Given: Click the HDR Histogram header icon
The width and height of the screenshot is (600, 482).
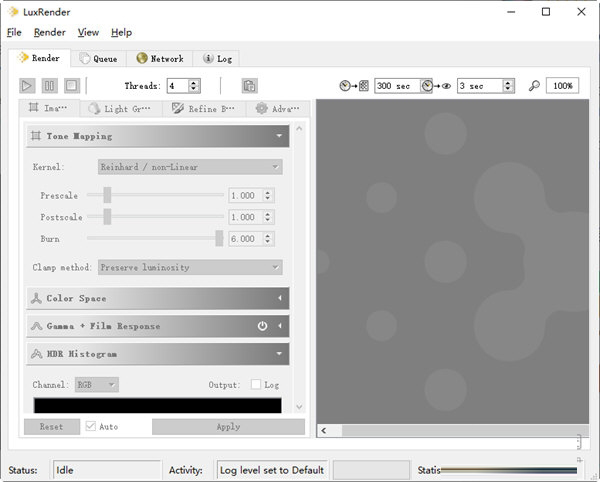Looking at the screenshot, I should [x=36, y=354].
